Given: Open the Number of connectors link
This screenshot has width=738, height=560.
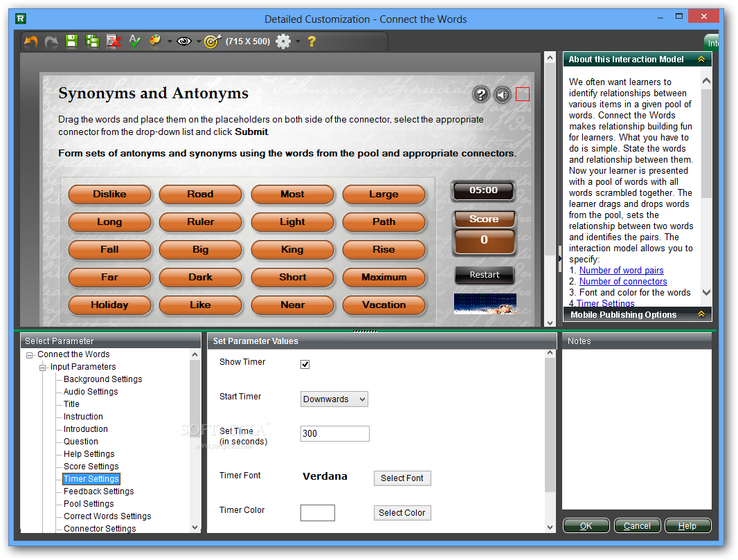Looking at the screenshot, I should 623,281.
